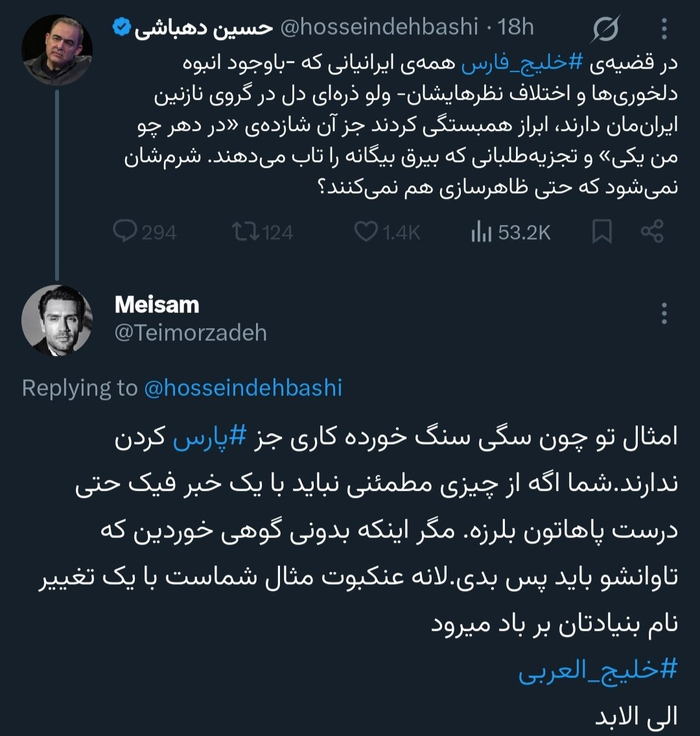Open three-dot menu on top tweet
The height and width of the screenshot is (736, 700).
tap(664, 29)
